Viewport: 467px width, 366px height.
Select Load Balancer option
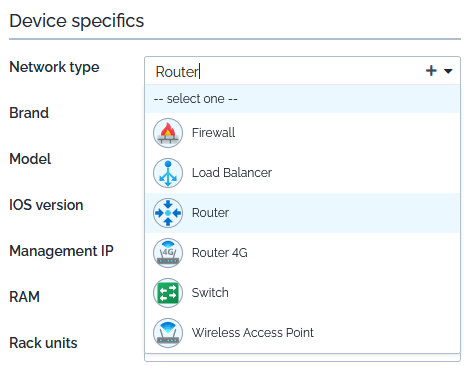click(x=302, y=173)
